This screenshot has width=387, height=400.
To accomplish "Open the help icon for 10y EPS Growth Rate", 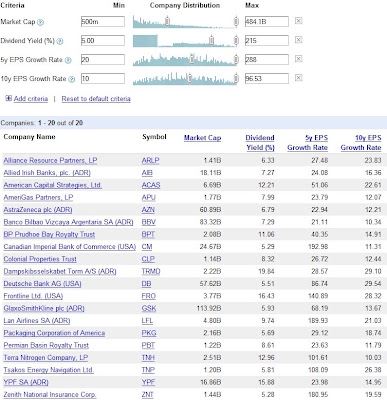I will (x=71, y=79).
